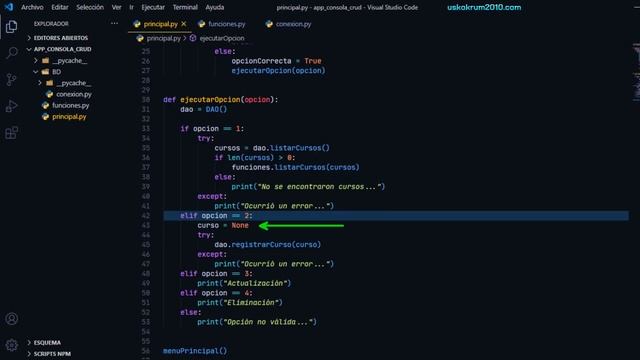Image resolution: width=640 pixels, height=360 pixels.
Task: Open the Ir menu
Action: [131, 7]
